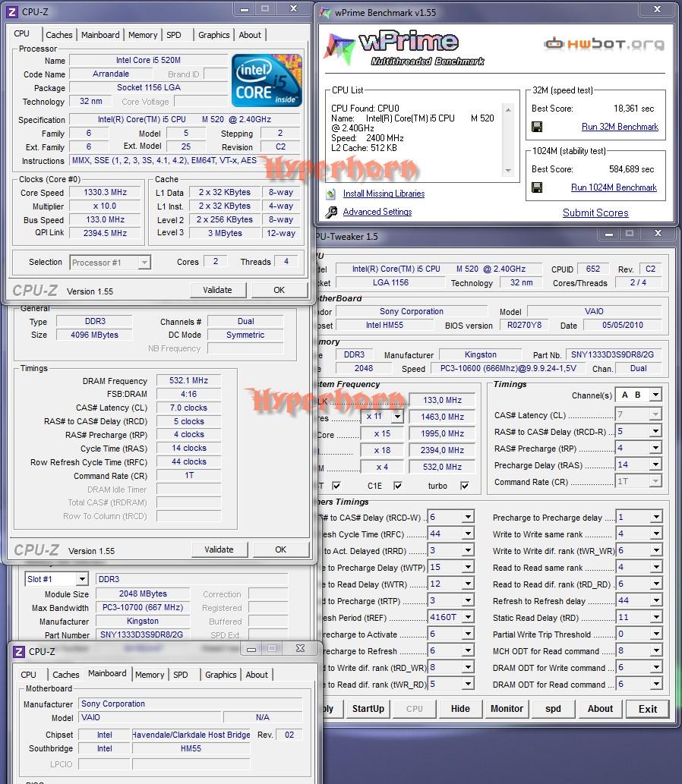Open the Slot #1 dropdown in SPD window
This screenshot has width=682, height=784.
(83, 579)
